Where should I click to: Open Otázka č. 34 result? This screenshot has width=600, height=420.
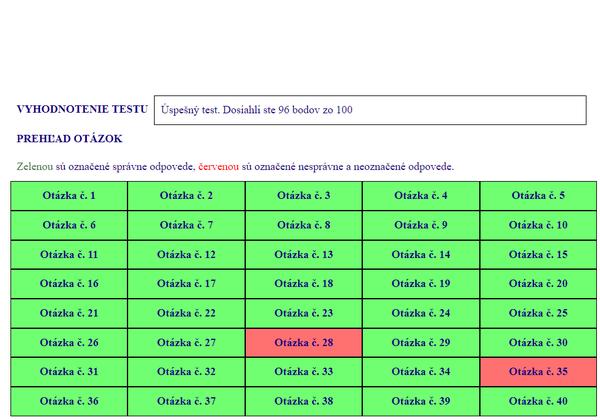[421, 372]
